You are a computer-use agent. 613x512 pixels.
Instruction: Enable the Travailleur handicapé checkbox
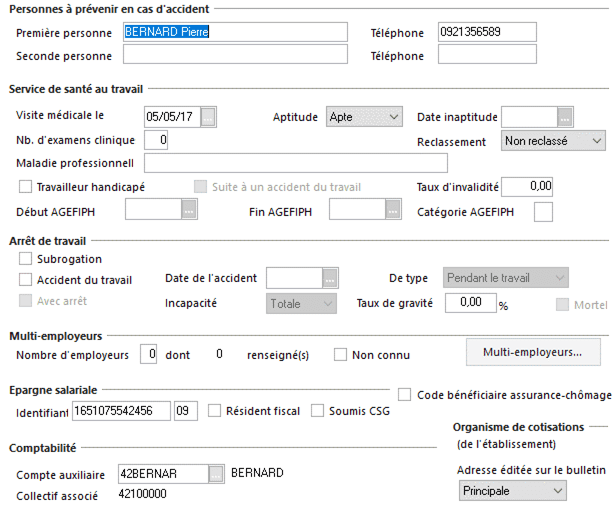tap(26, 187)
